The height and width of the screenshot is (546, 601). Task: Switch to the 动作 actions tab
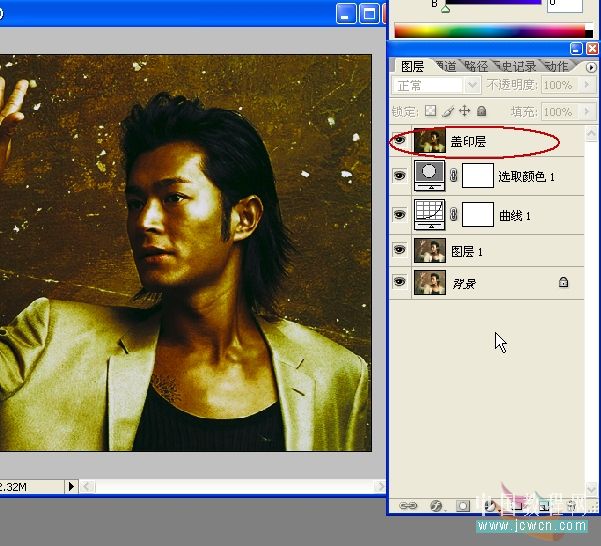pos(557,67)
